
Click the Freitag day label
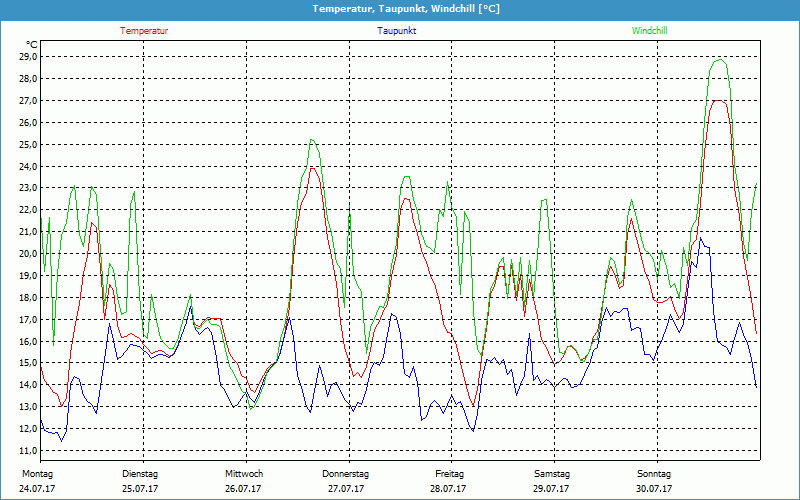[449, 474]
